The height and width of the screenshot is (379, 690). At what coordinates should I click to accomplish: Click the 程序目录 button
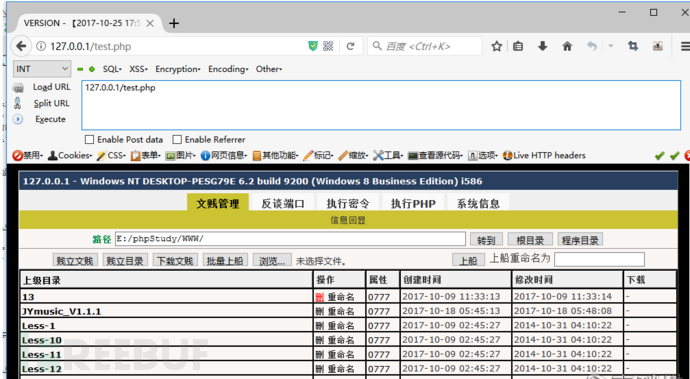[x=580, y=239]
